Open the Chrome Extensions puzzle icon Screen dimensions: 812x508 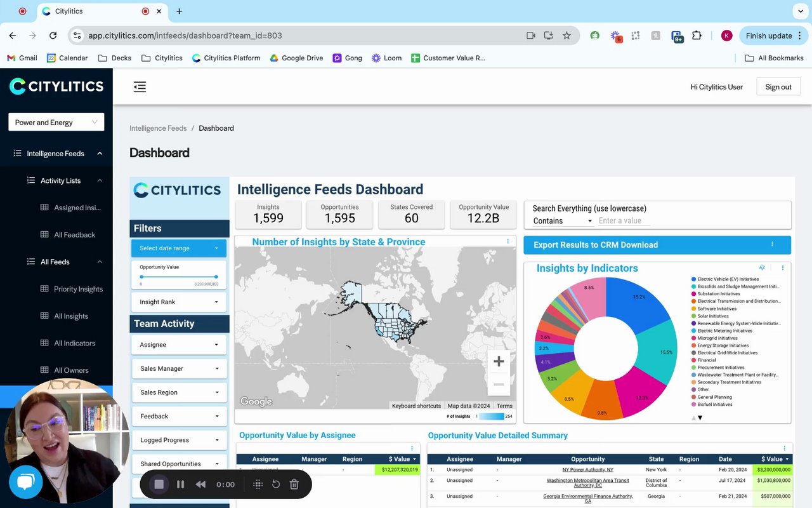pyautogui.click(x=697, y=36)
